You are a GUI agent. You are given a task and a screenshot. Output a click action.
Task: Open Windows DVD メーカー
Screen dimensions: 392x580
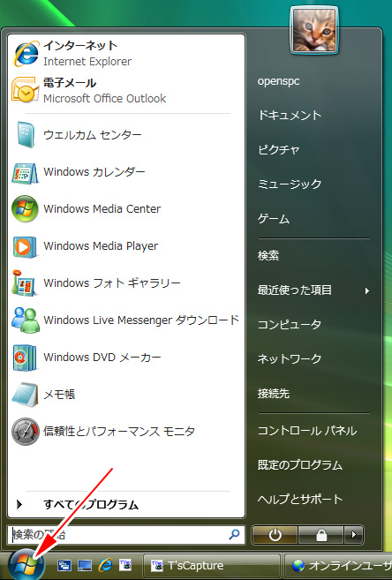pyautogui.click(x=125, y=358)
